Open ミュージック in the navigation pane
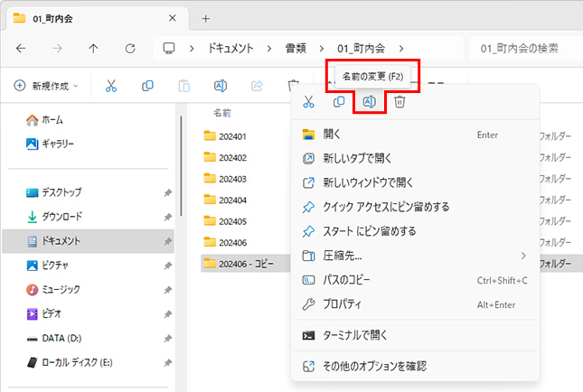Image resolution: width=583 pixels, height=392 pixels. (88, 289)
